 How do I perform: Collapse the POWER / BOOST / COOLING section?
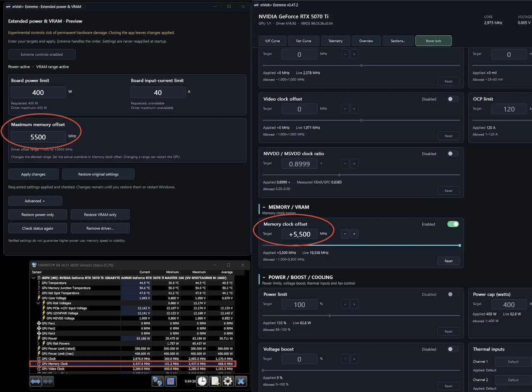tap(264, 277)
